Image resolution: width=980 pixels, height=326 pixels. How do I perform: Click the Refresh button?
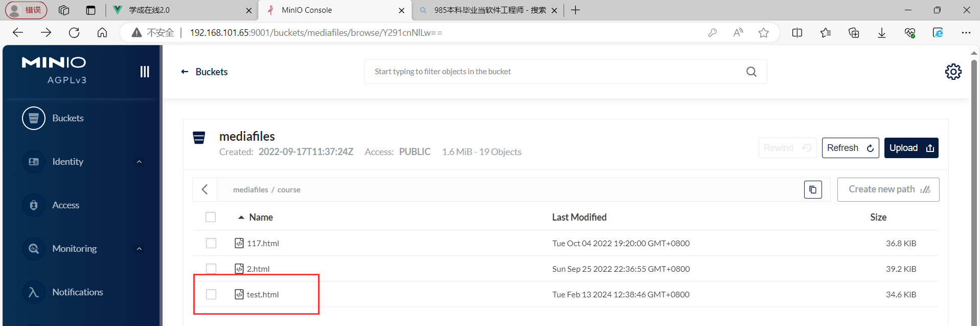coord(851,148)
